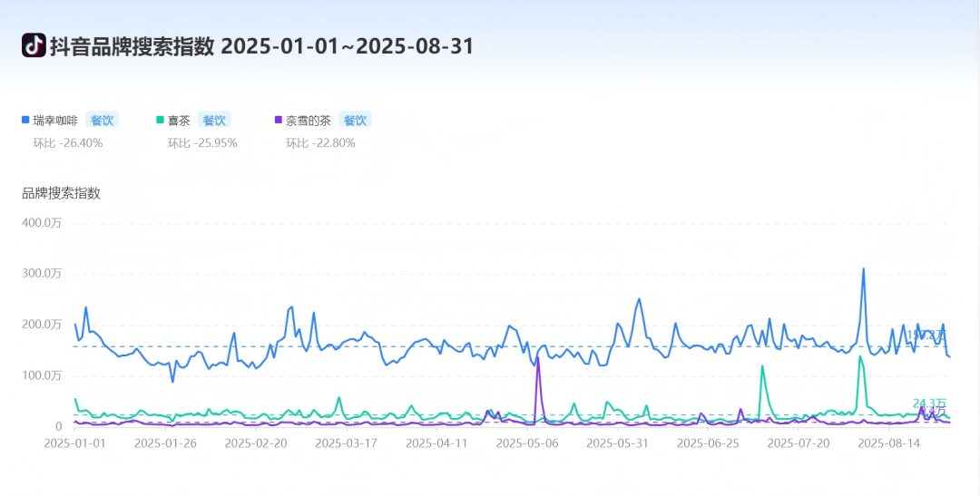
Task: Click the 2025-07-20 x-axis date
Action: pos(799,443)
